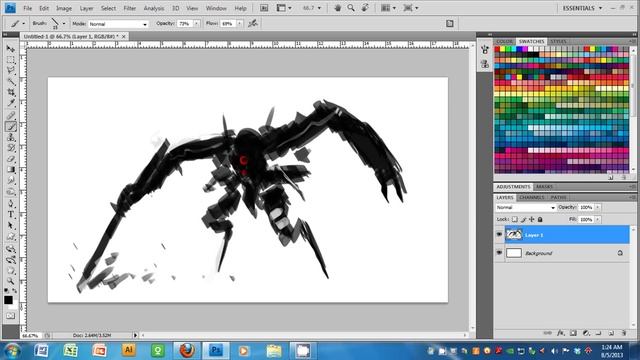Viewport: 640px width, 360px height.
Task: Enable airbrush mode in options bar
Action: (x=253, y=24)
